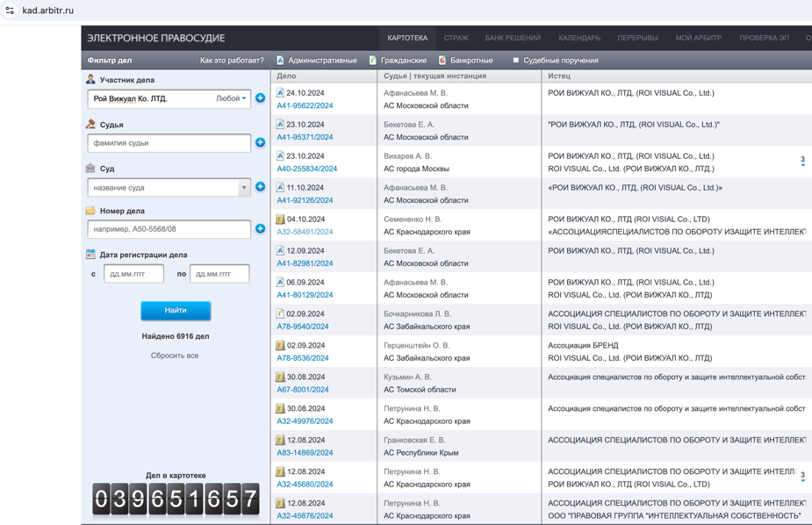Click the calendar icon by Дата регистрации дела
This screenshot has width=812, height=525.
(x=90, y=255)
